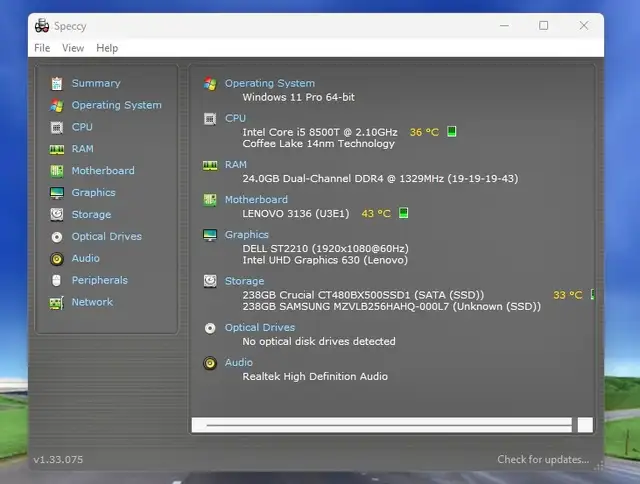Click the Intel UHD Graphics 630 text
This screenshot has width=640, height=484.
[x=325, y=260]
